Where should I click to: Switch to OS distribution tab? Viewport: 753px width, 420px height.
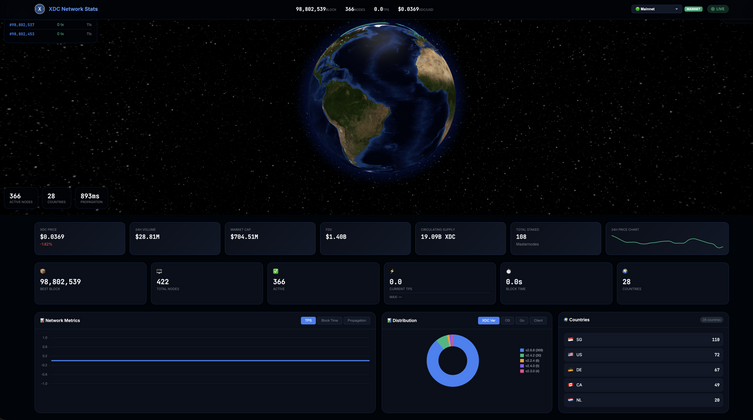click(508, 320)
